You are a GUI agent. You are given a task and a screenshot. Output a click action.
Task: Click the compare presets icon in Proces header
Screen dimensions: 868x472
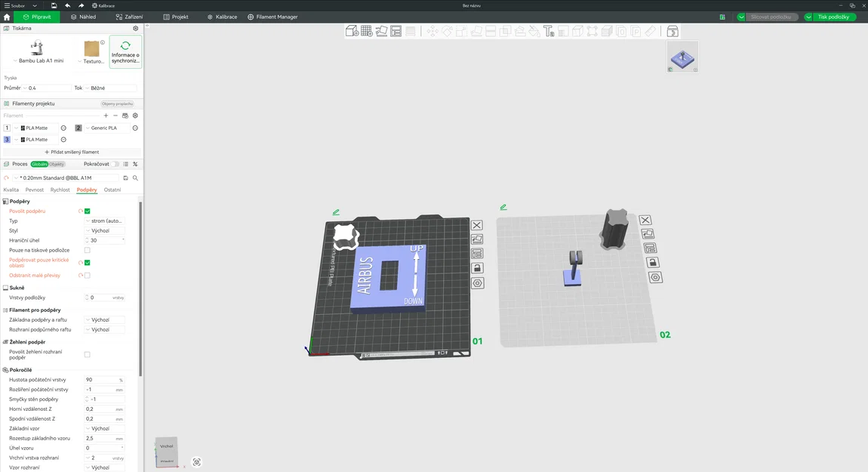pyautogui.click(x=135, y=164)
